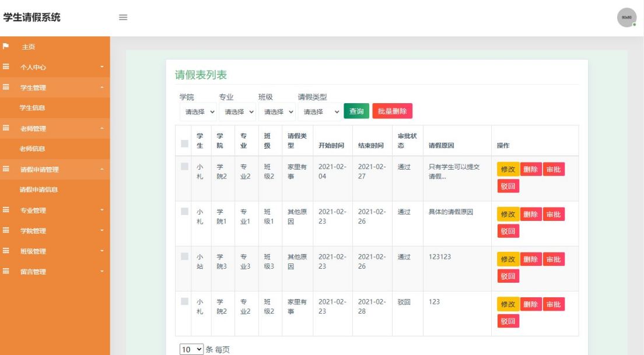Expand 班级管理 menu arrow
644x355 pixels.
point(102,251)
